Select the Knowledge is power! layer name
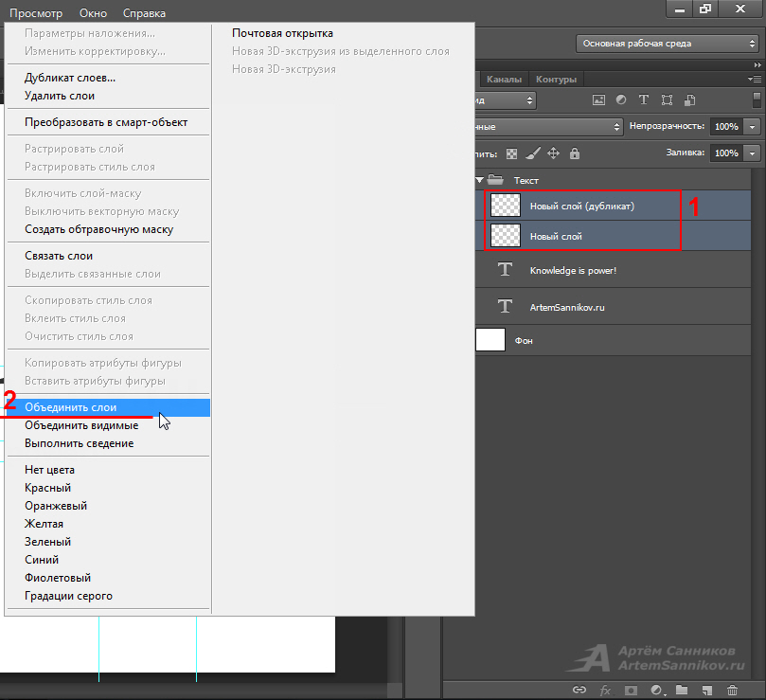Viewport: 766px width, 700px height. click(573, 270)
